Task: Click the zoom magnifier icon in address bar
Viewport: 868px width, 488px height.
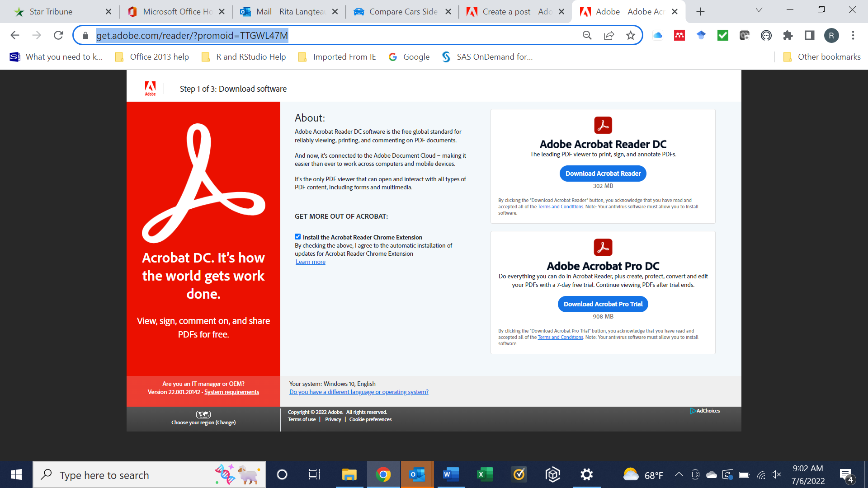Action: pyautogui.click(x=587, y=35)
